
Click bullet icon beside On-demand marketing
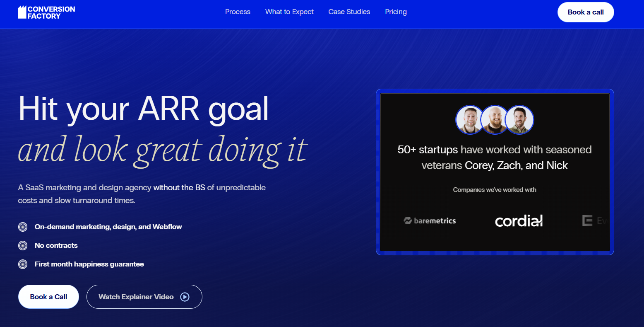pos(23,227)
